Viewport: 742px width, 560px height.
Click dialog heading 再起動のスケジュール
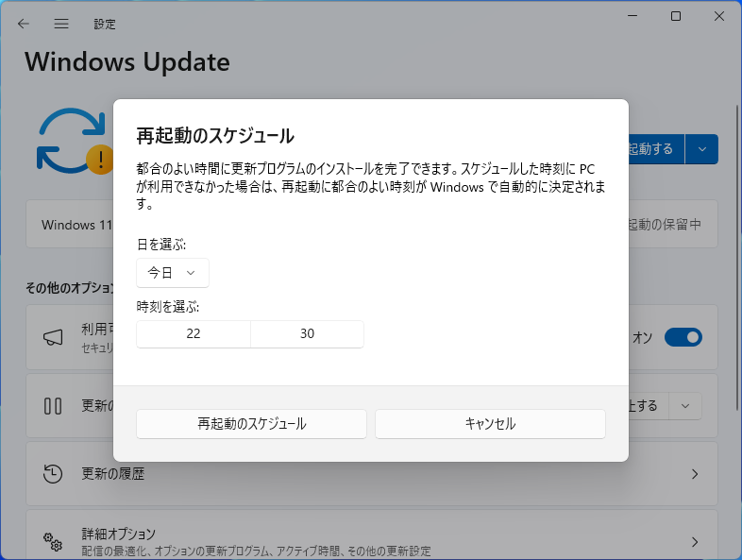click(x=215, y=136)
